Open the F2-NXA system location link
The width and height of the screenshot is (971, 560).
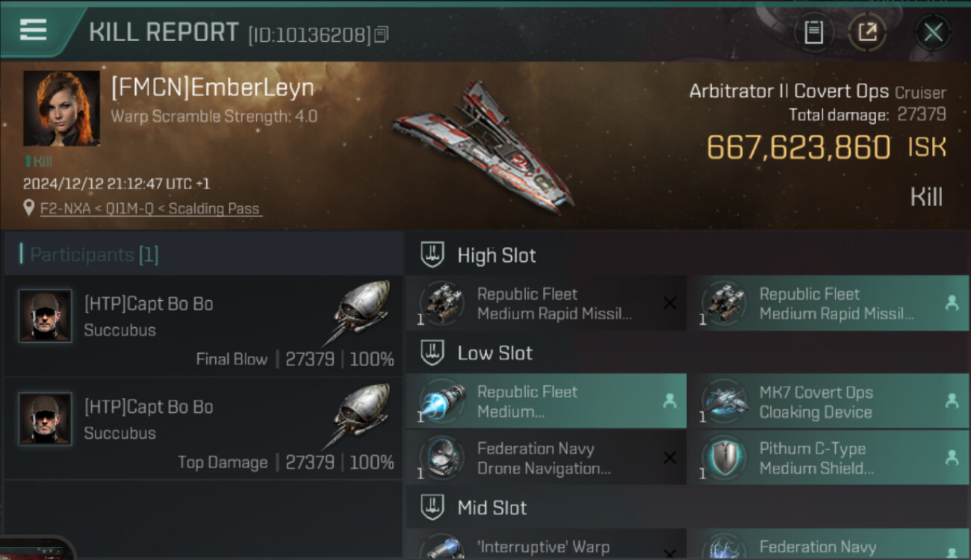[x=151, y=208]
